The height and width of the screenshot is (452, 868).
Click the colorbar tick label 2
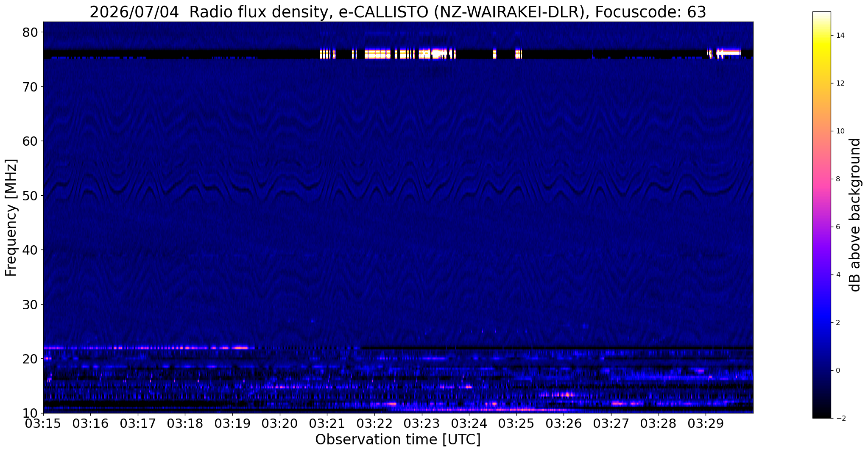click(x=837, y=323)
